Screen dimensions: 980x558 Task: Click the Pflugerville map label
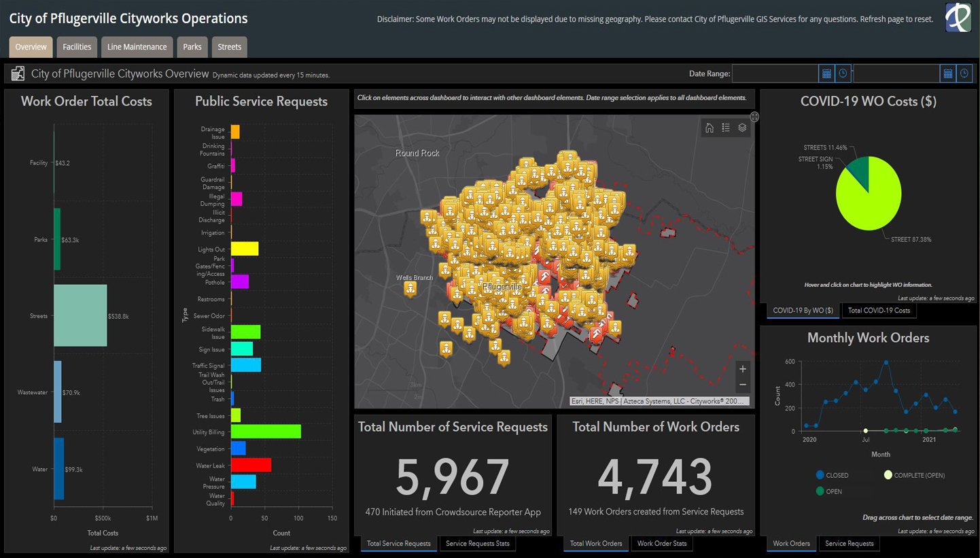point(502,287)
